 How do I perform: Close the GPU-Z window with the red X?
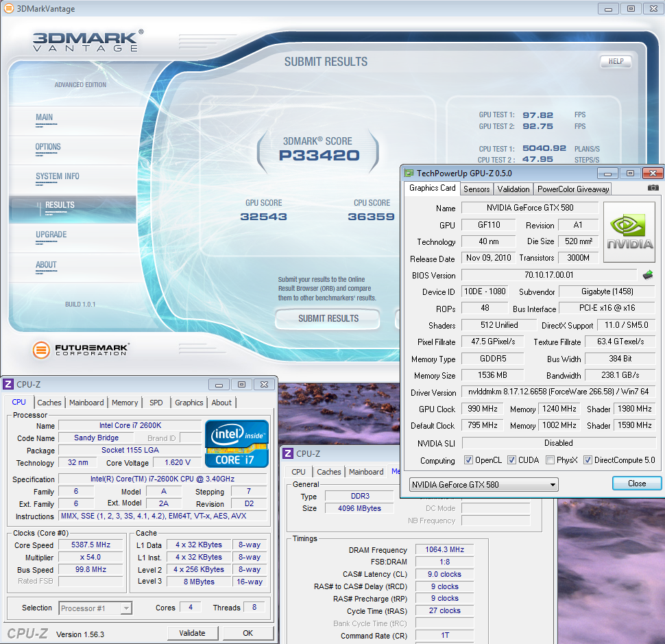click(653, 173)
